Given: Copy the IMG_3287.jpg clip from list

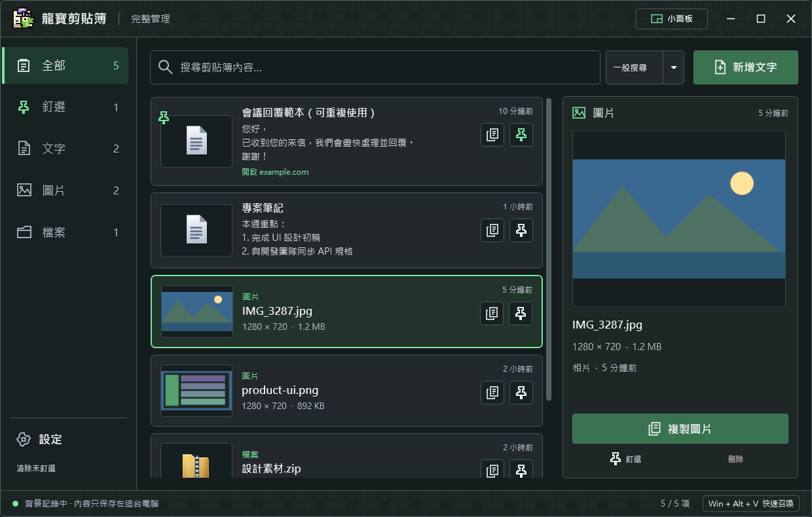Looking at the screenshot, I should click(x=492, y=313).
